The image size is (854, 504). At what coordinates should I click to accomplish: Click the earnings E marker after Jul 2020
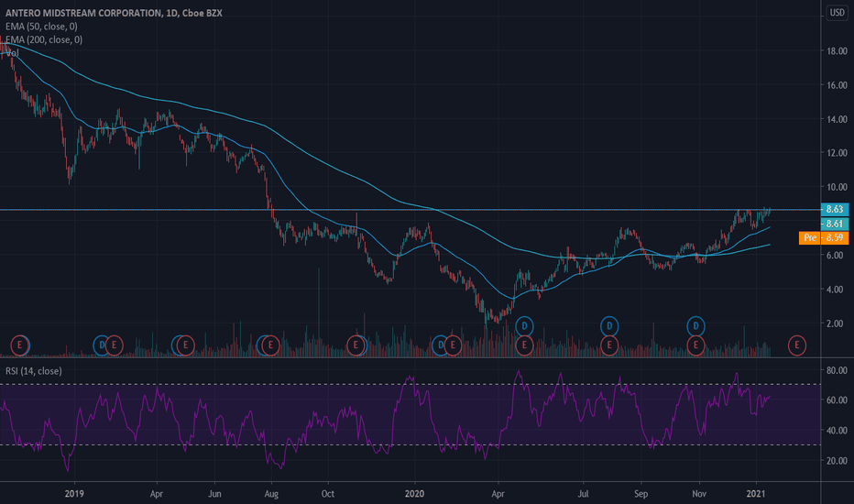click(x=609, y=345)
